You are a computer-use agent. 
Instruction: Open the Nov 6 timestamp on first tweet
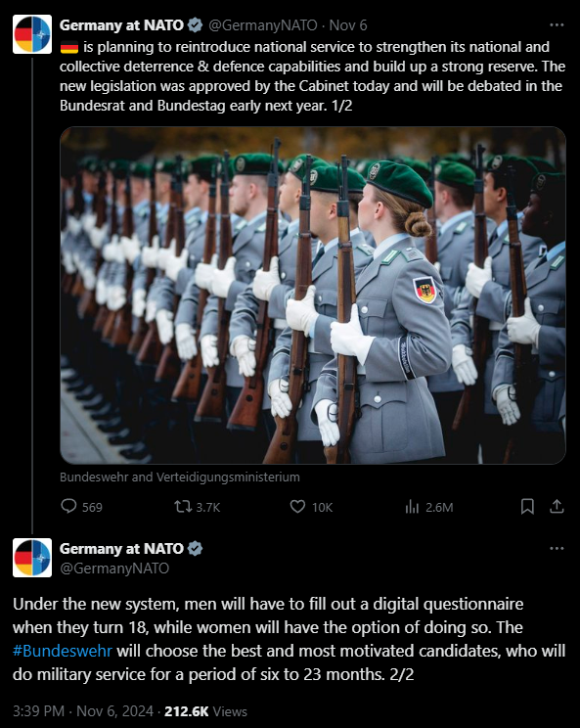coord(348,25)
